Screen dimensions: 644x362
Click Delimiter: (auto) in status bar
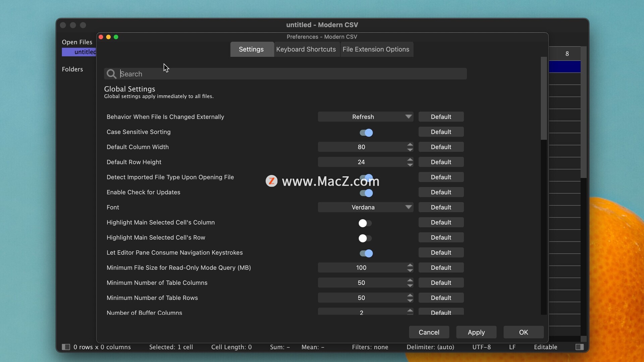tap(430, 347)
